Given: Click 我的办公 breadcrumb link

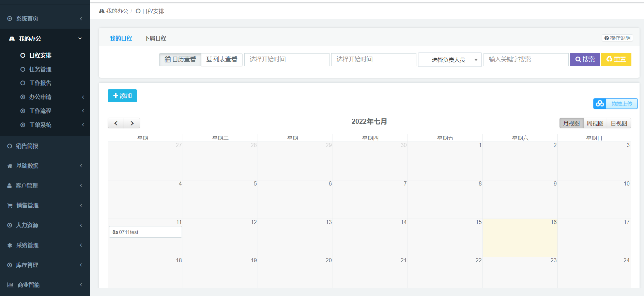Looking at the screenshot, I should [117, 11].
